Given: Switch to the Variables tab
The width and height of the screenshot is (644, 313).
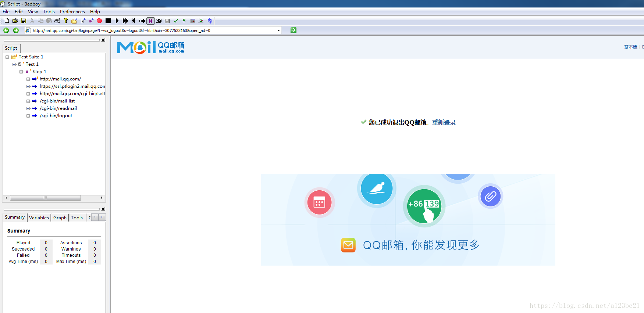Looking at the screenshot, I should (x=39, y=217).
